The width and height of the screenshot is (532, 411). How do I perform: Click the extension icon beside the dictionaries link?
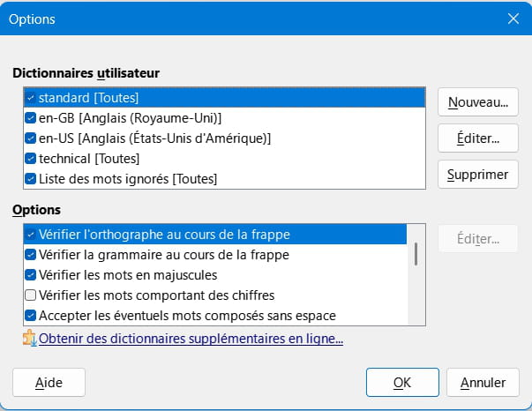coord(30,338)
